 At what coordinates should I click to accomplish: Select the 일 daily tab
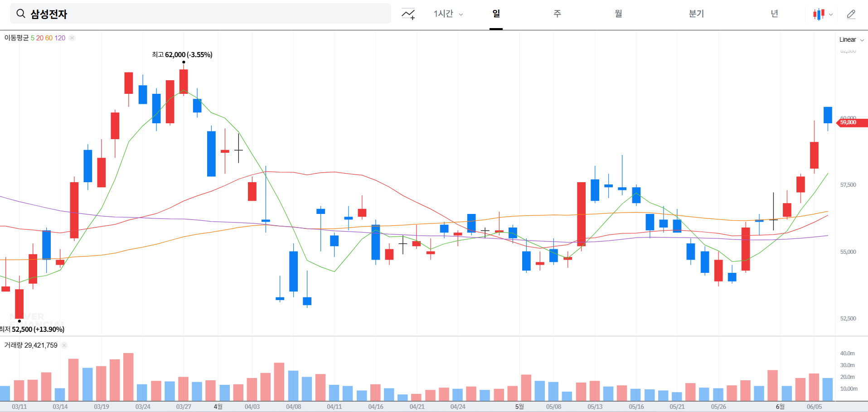496,14
